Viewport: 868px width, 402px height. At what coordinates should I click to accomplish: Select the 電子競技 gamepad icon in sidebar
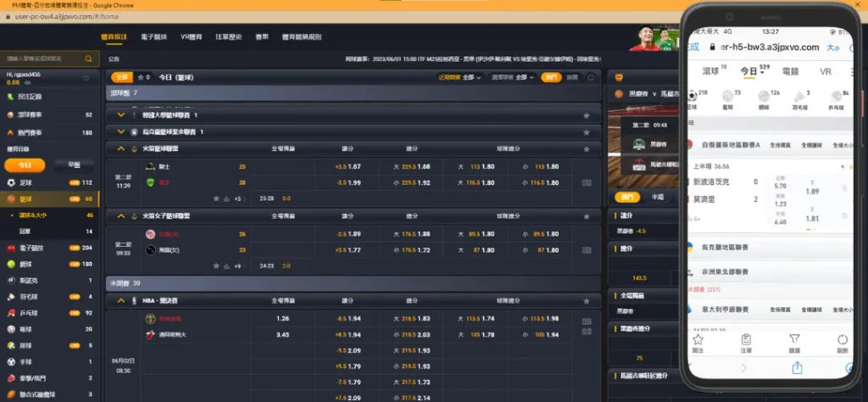[x=10, y=248]
